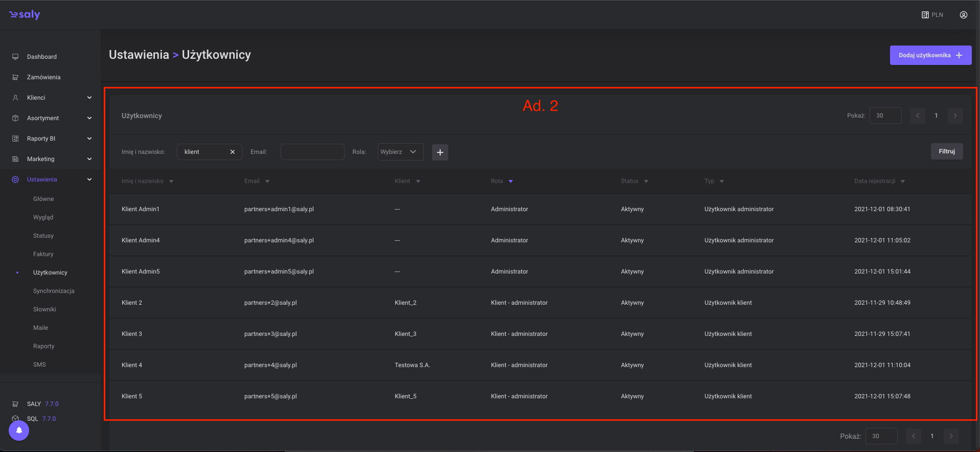Image resolution: width=980 pixels, height=452 pixels.
Task: Expand the Asortyment menu chevron
Action: coord(89,118)
